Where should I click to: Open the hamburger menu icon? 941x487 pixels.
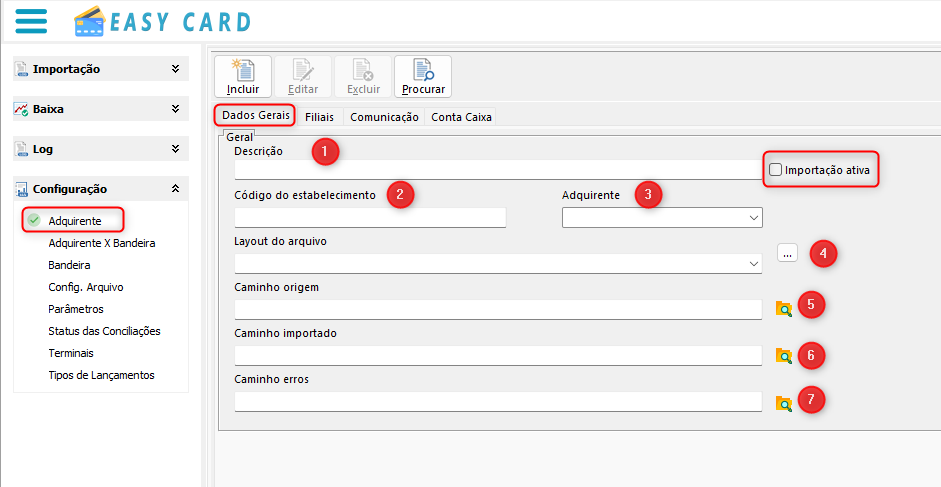click(x=31, y=22)
